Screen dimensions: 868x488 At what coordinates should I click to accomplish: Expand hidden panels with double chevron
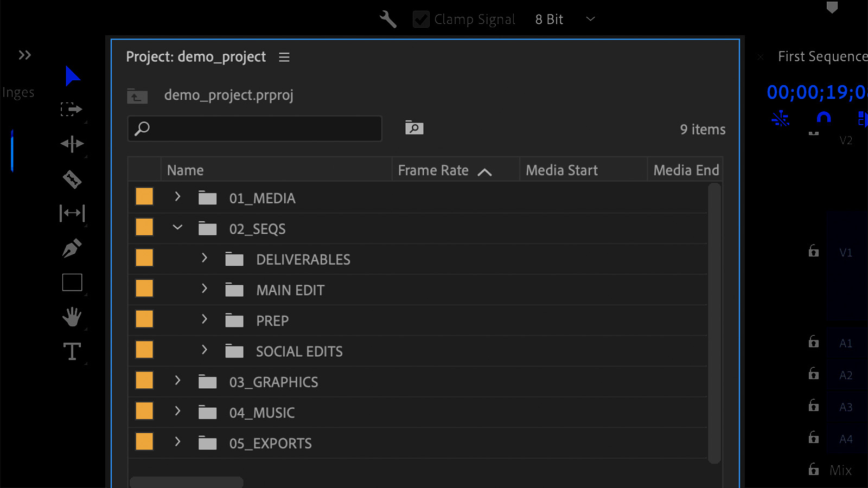[x=24, y=55]
